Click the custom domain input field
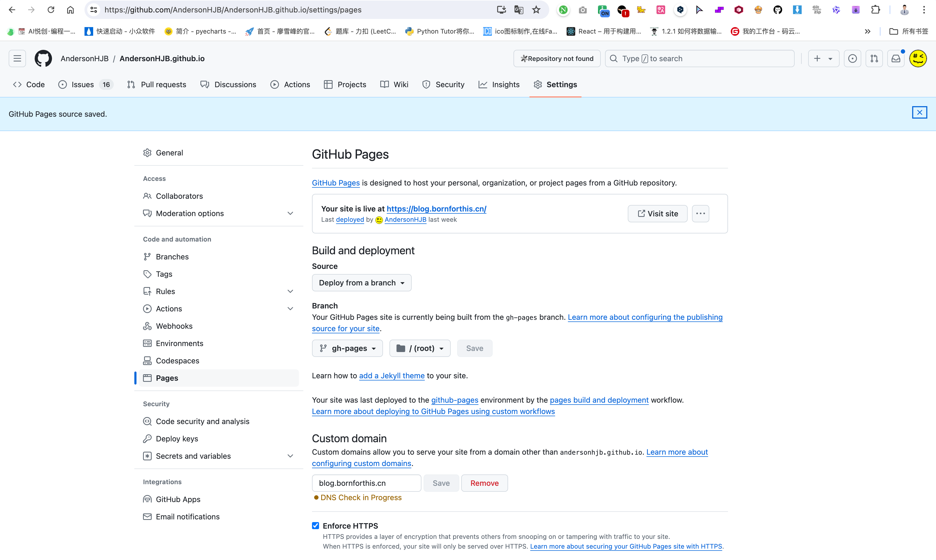Screen dimensions: 936x560 pyautogui.click(x=366, y=483)
